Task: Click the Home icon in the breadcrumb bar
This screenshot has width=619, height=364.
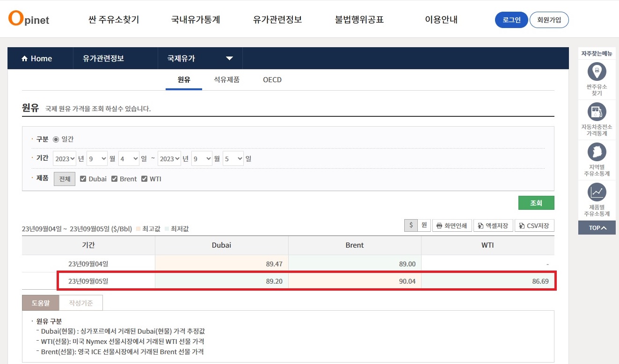Action: [24, 58]
